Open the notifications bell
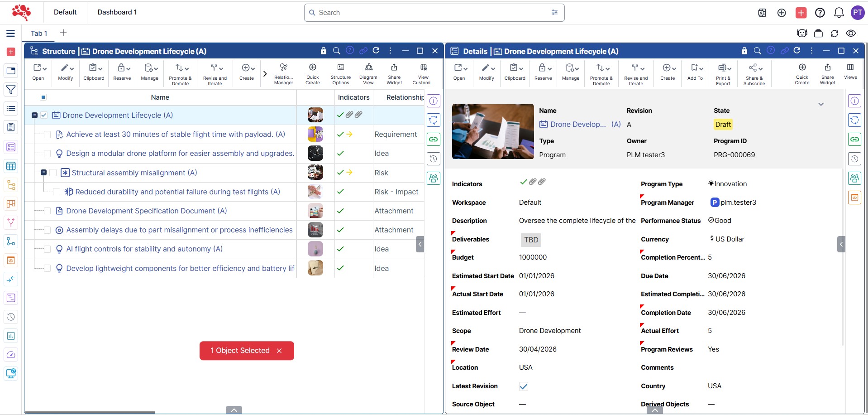 839,13
